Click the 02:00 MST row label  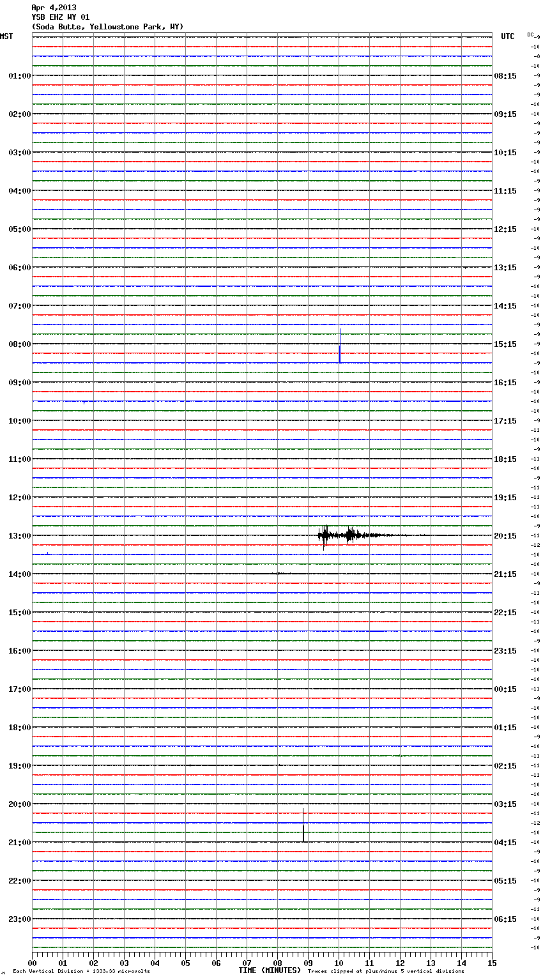19,114
